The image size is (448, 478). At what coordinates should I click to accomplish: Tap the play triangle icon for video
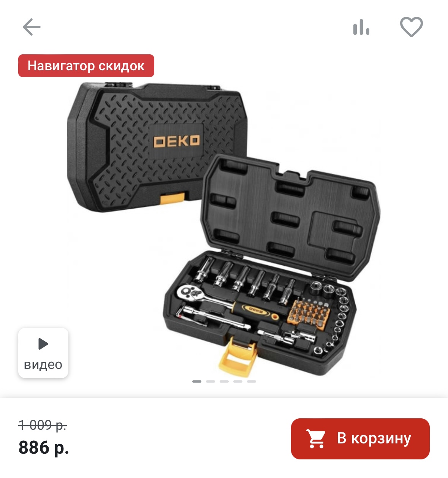[x=43, y=344]
